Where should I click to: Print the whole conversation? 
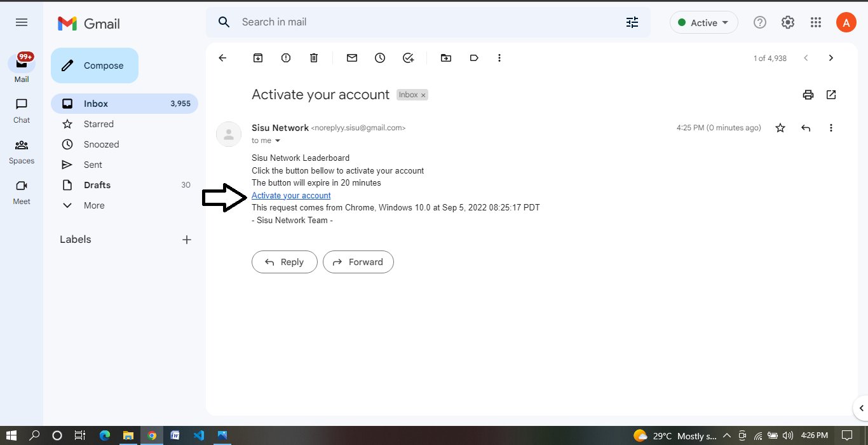[808, 95]
